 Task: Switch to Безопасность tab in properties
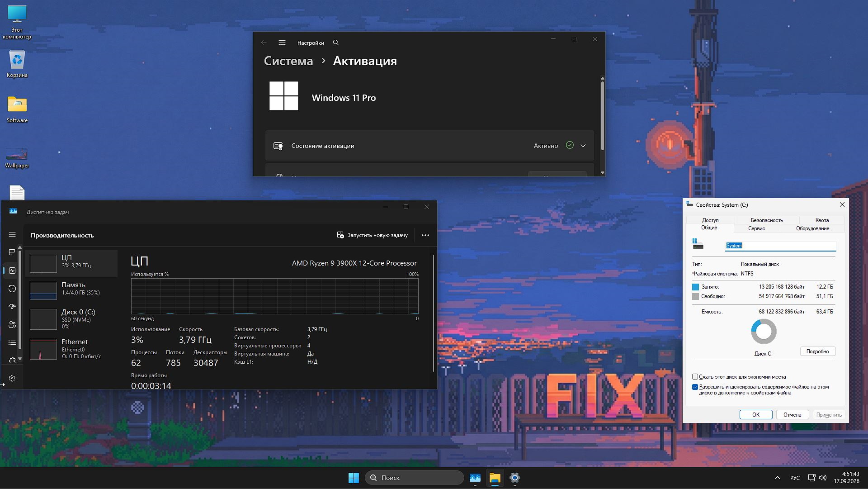point(767,220)
